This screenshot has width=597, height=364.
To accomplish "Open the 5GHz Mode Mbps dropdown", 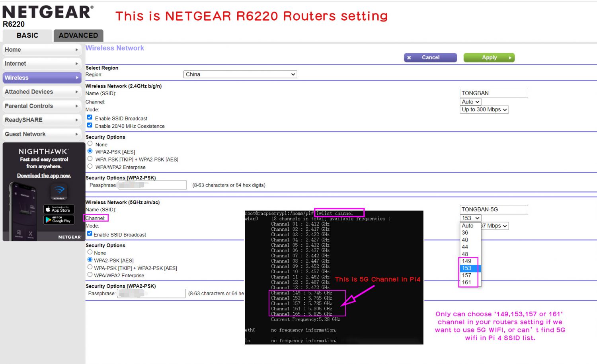I will [495, 226].
